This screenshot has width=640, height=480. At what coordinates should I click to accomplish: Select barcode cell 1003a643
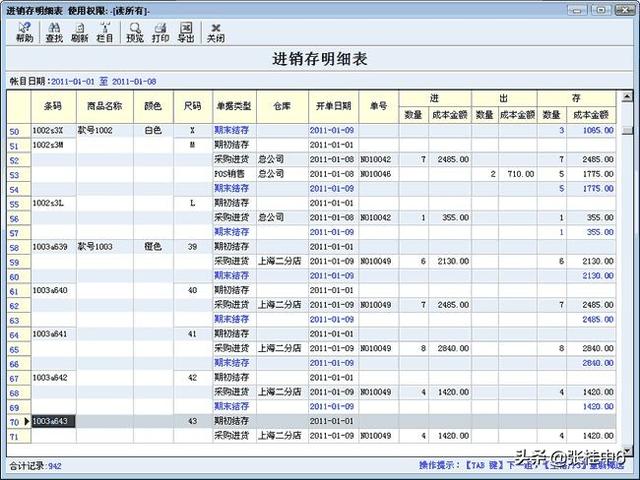click(53, 421)
